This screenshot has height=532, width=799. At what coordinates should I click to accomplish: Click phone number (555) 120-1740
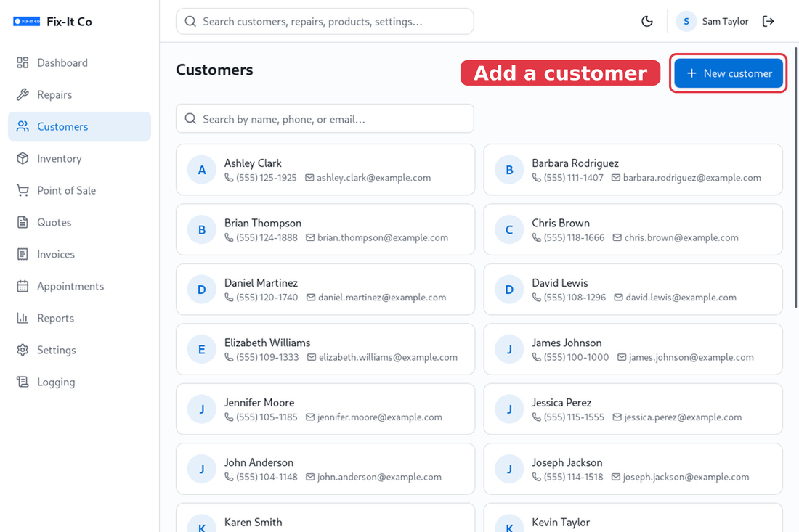(267, 298)
